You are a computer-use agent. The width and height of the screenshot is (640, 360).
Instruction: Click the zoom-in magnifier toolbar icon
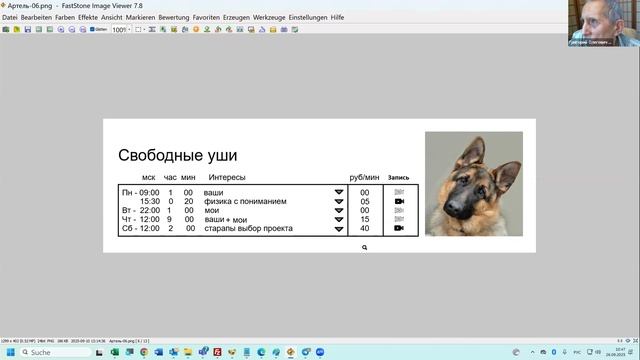tap(61, 29)
